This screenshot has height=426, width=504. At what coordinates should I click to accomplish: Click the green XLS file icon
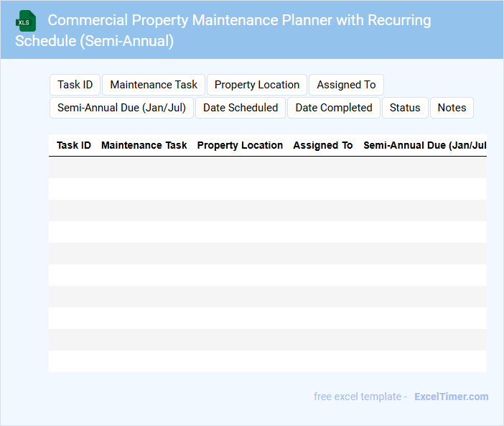click(26, 21)
